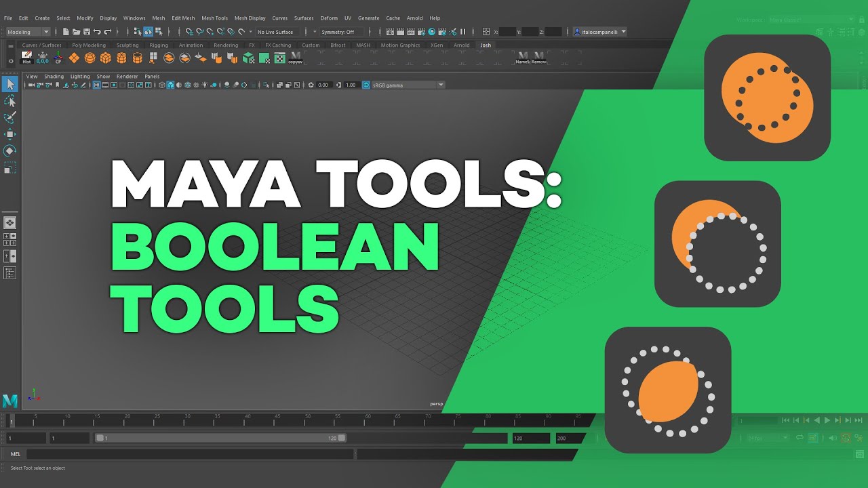The height and width of the screenshot is (488, 868).
Task: Click the gamma 1.00 value field
Action: click(x=351, y=85)
